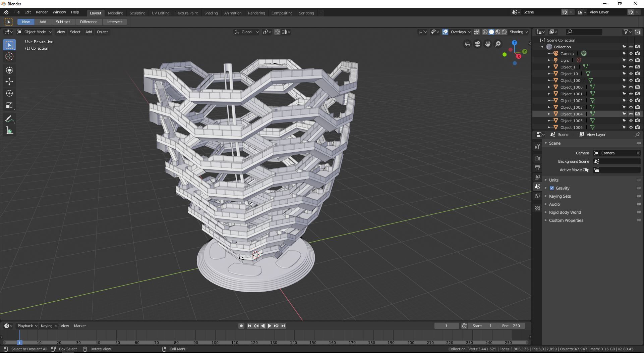The width and height of the screenshot is (644, 353).
Task: Toggle the Gravity checkbox
Action: (552, 188)
